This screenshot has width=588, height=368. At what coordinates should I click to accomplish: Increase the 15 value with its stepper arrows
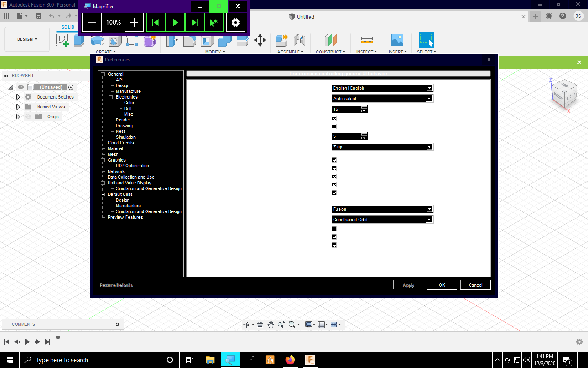(365, 108)
